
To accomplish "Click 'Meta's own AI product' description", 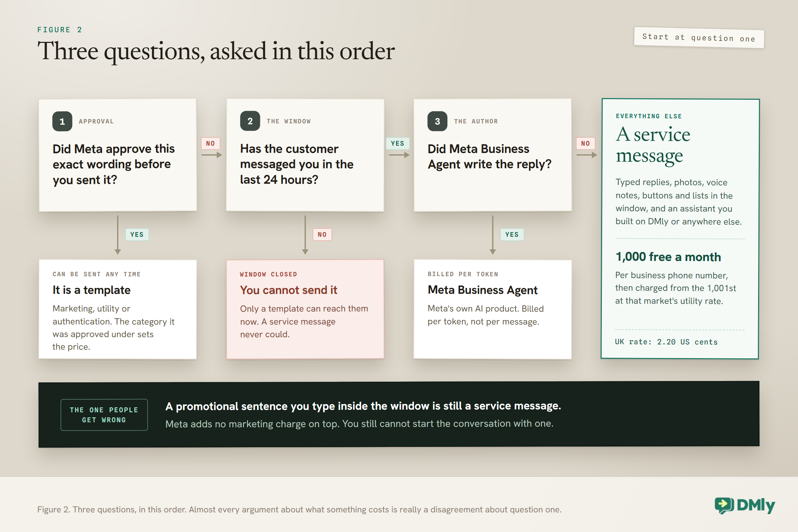I will coord(485,315).
